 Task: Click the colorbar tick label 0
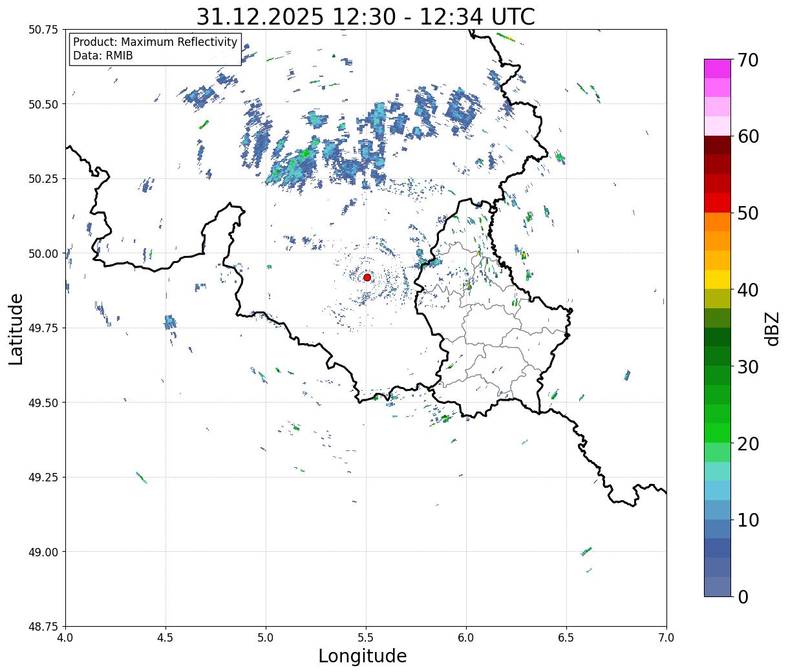pos(742,596)
